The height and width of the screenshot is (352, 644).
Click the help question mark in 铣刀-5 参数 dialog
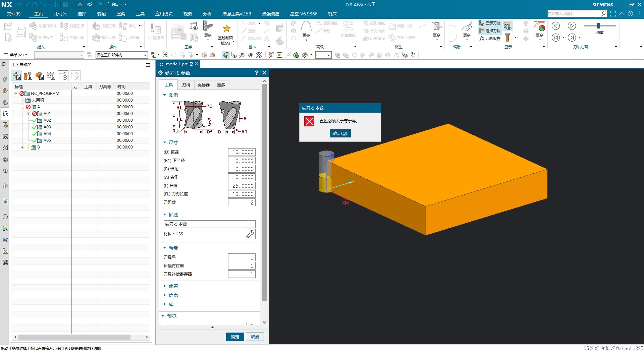click(257, 73)
